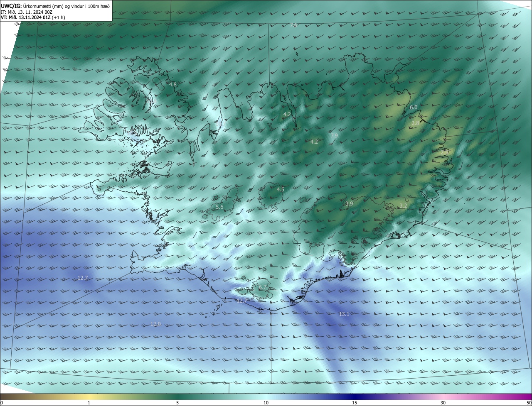Viewport: 532px width, 406px height.
Task: Select the 5.6 value label
Action: point(219,207)
